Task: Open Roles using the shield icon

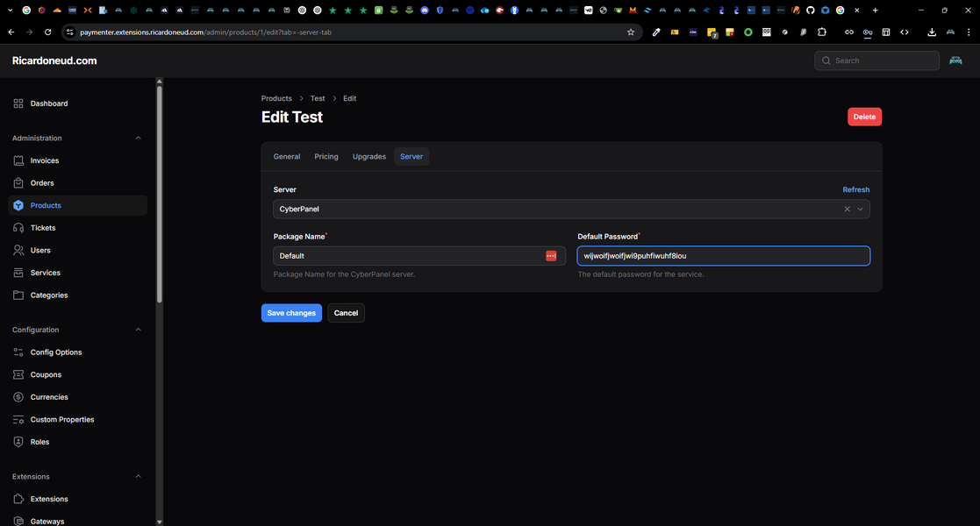Action: click(x=18, y=443)
